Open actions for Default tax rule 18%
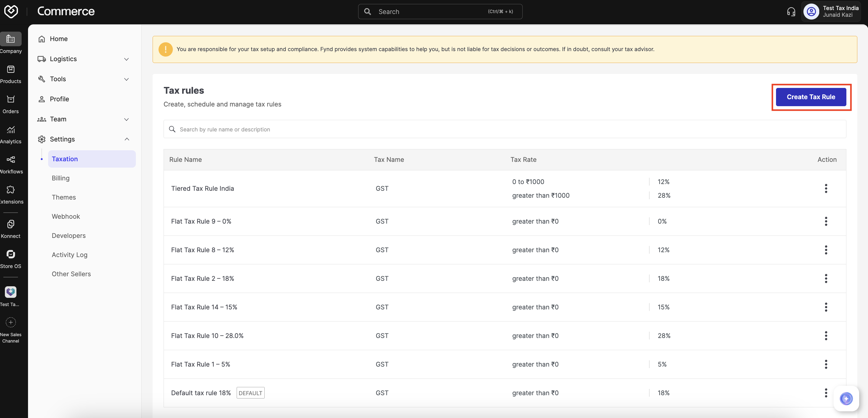Image resolution: width=868 pixels, height=418 pixels. pos(826,393)
